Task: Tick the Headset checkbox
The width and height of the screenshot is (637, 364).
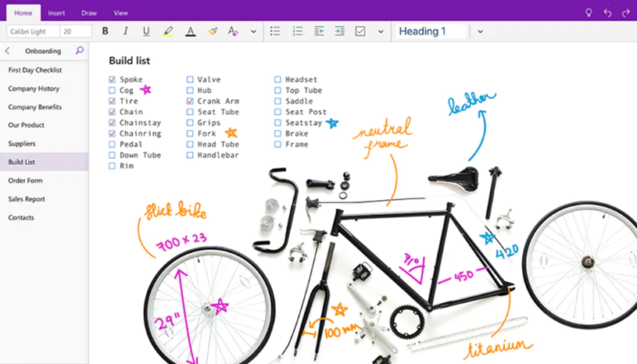Action: click(x=278, y=80)
